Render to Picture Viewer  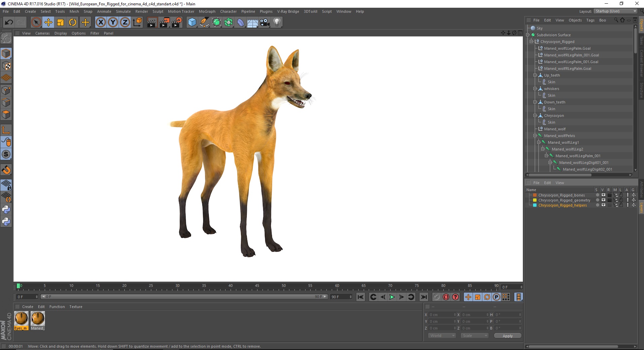click(164, 23)
